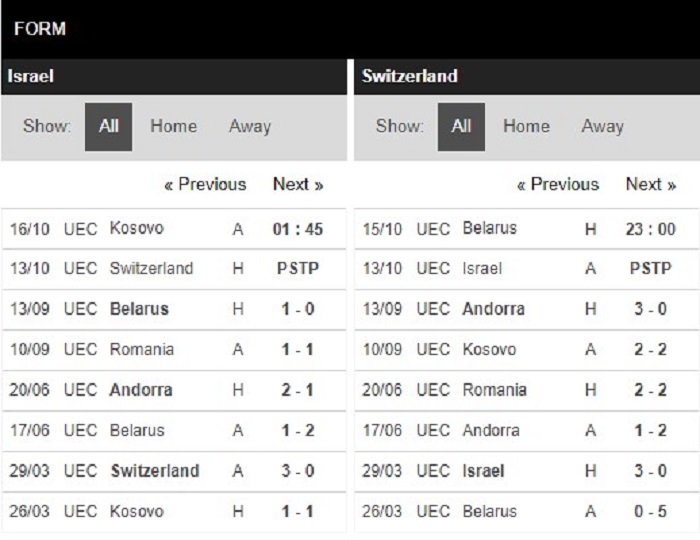Viewport: 700px width, 540px height.
Task: Select the All tab under Israel
Action: pos(108,127)
